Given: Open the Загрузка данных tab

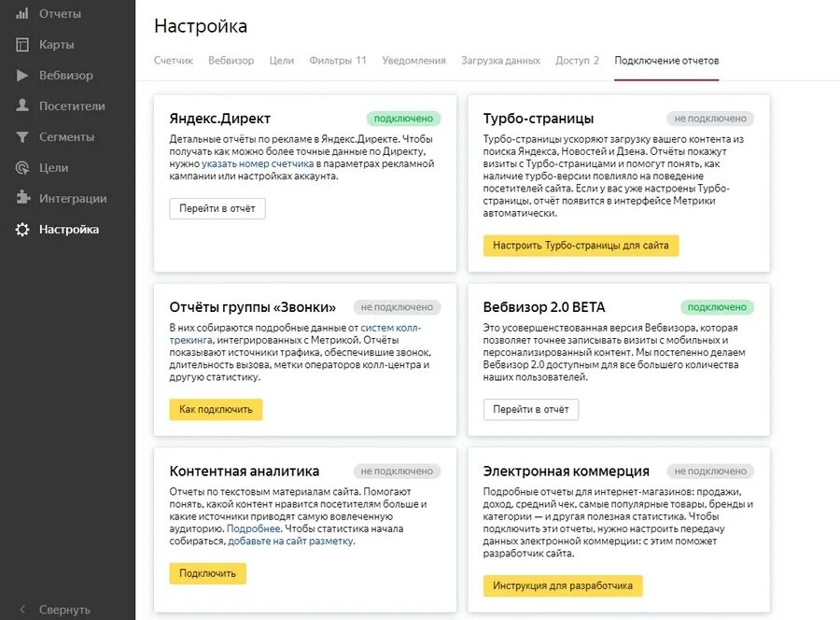Looking at the screenshot, I should click(500, 61).
